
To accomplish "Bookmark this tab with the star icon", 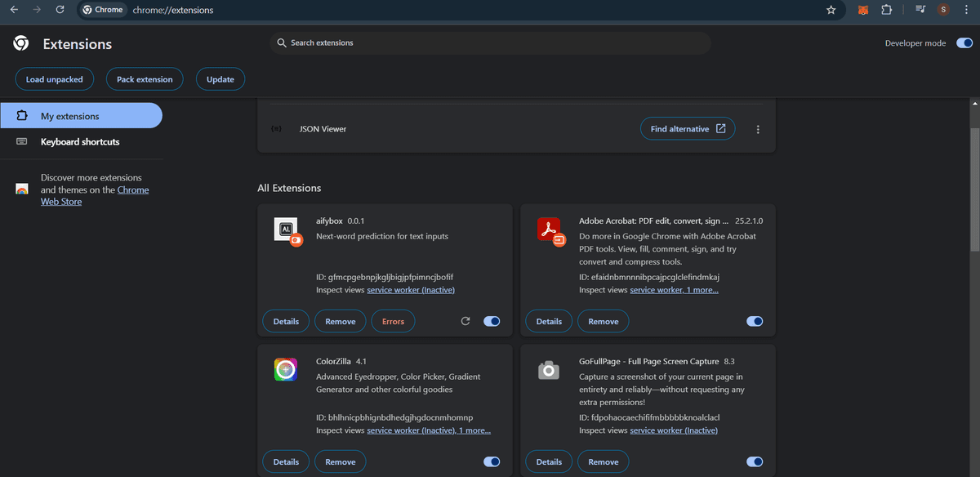I will coord(831,10).
